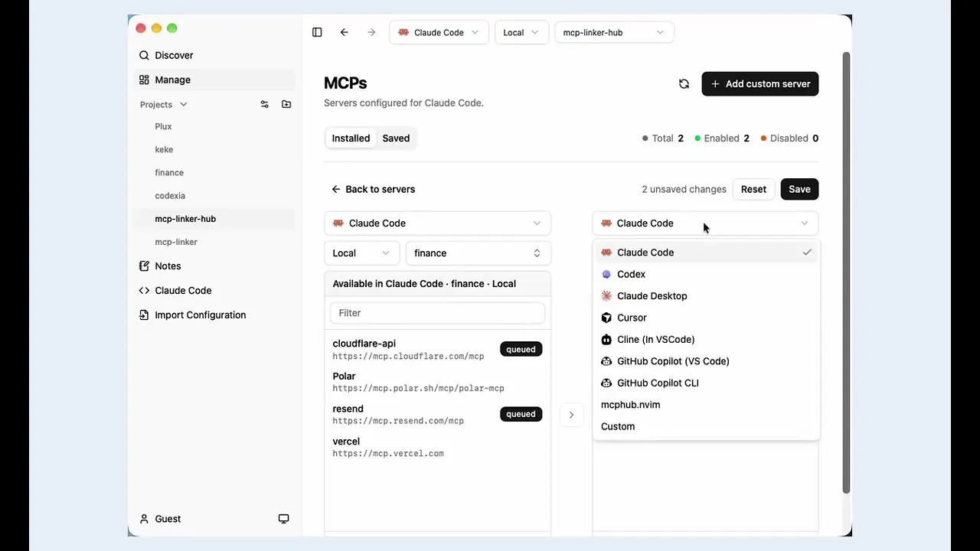Select the keke project
The height and width of the screenshot is (551, 980).
point(214,149)
